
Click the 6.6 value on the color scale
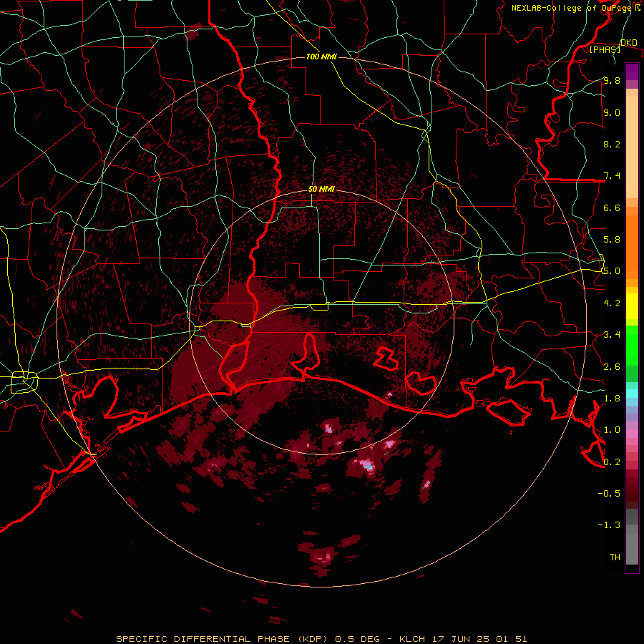pyautogui.click(x=612, y=208)
